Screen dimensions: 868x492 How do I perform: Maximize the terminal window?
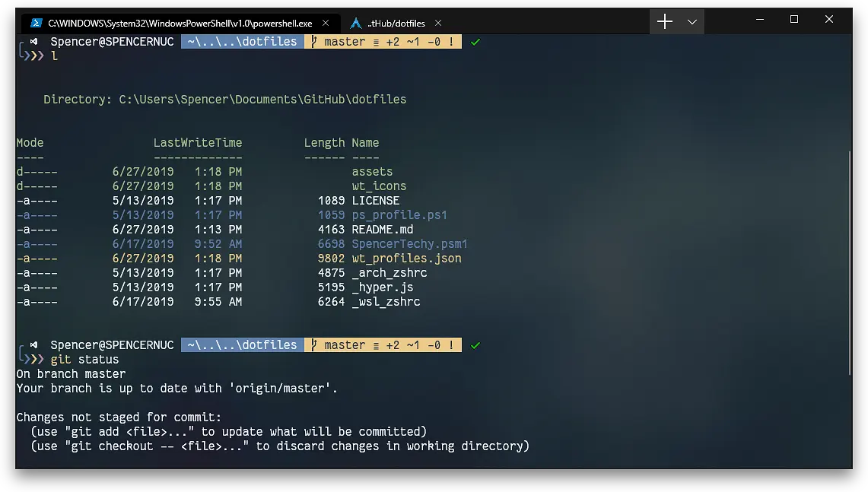(x=793, y=19)
